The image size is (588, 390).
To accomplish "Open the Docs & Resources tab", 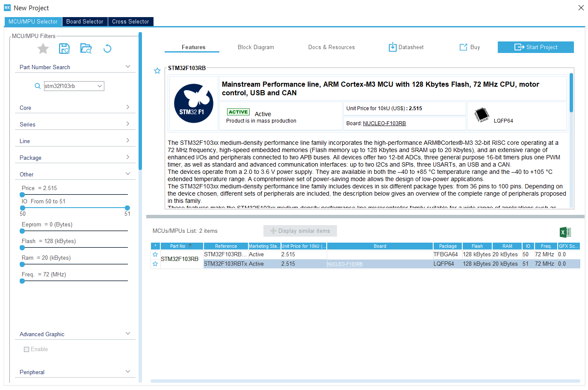I will [331, 47].
